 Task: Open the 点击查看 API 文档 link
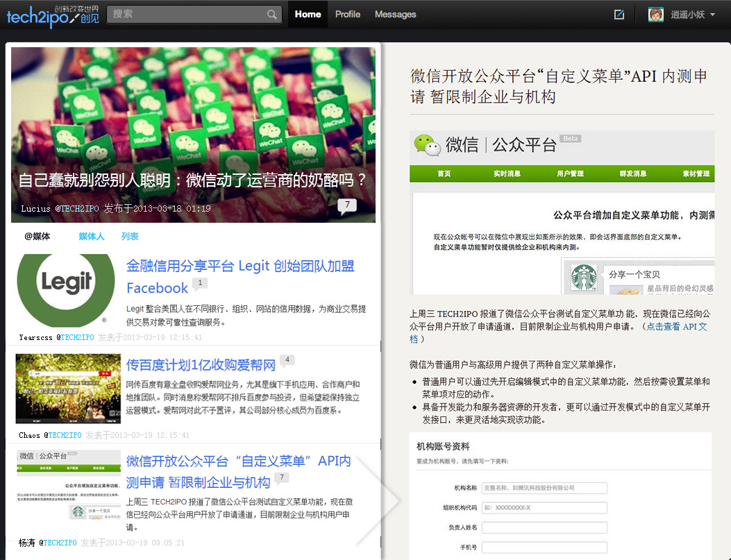[x=675, y=327]
